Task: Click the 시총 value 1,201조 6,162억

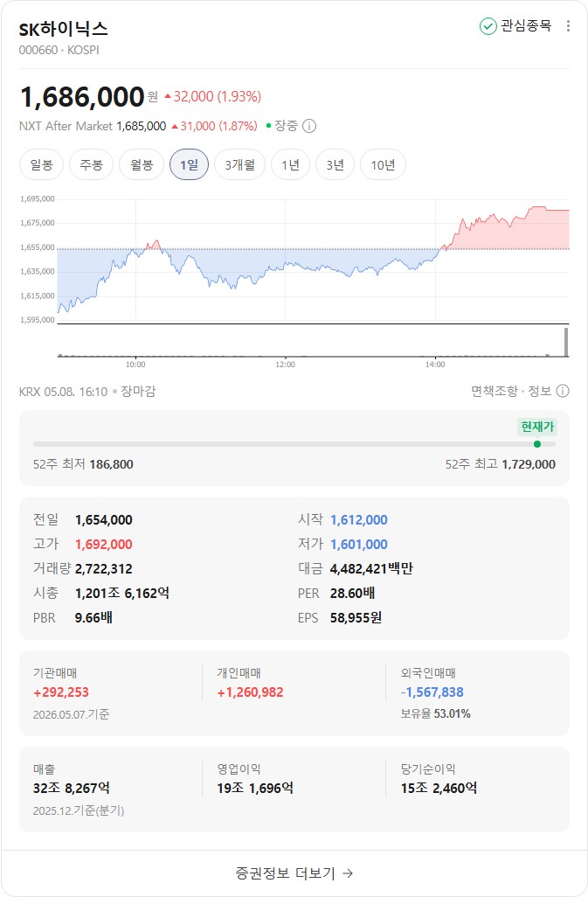Action: point(122,594)
